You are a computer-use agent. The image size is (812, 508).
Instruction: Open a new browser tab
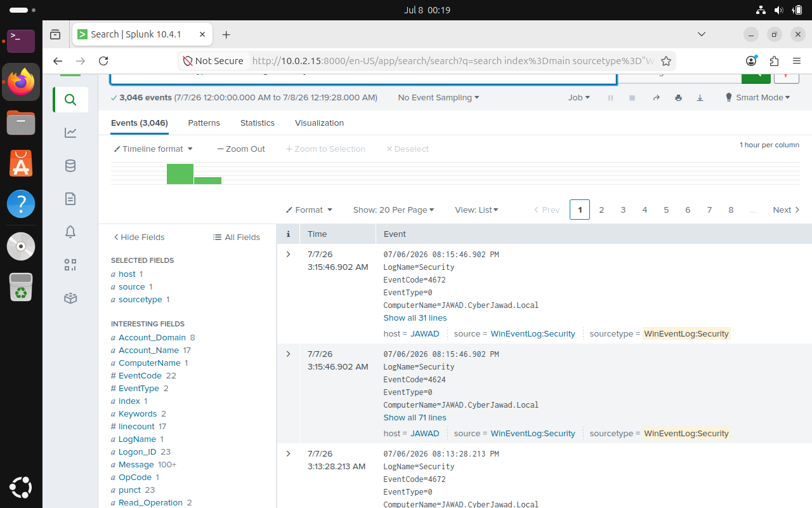click(226, 34)
